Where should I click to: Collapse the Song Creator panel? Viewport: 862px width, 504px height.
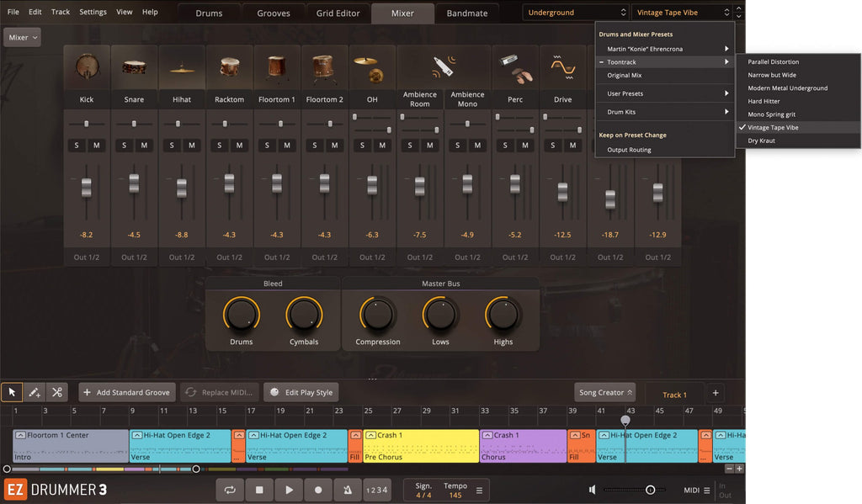click(604, 392)
